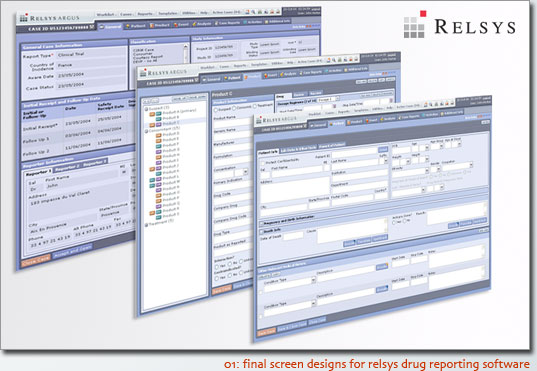Image resolution: width=537 pixels, height=371 pixels.
Task: Click the patient Address text area
Action: point(295,191)
